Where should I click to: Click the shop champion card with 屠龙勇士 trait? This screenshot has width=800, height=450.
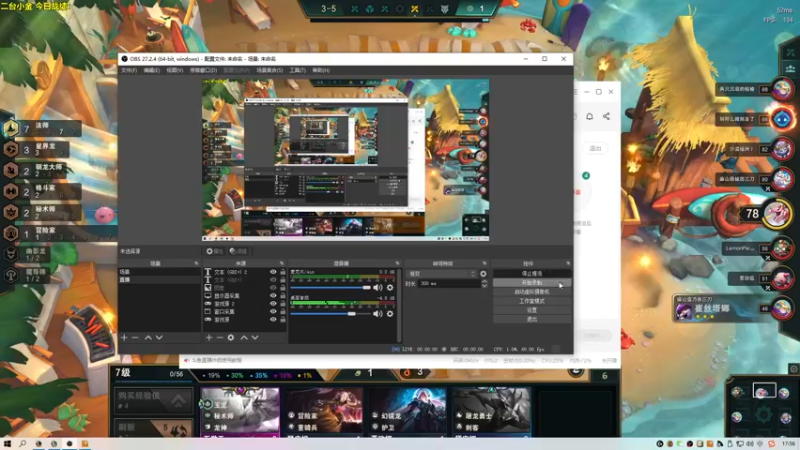(x=491, y=412)
